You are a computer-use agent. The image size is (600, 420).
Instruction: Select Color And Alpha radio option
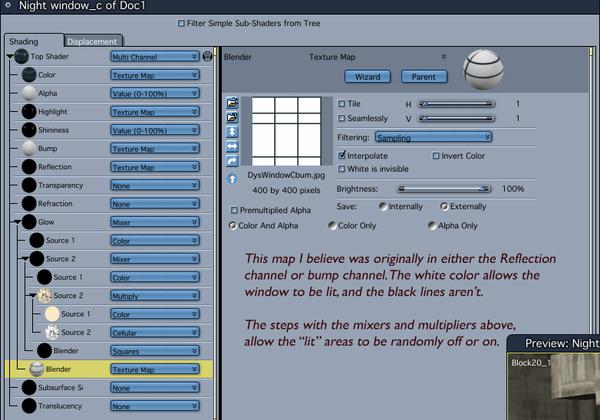232,226
